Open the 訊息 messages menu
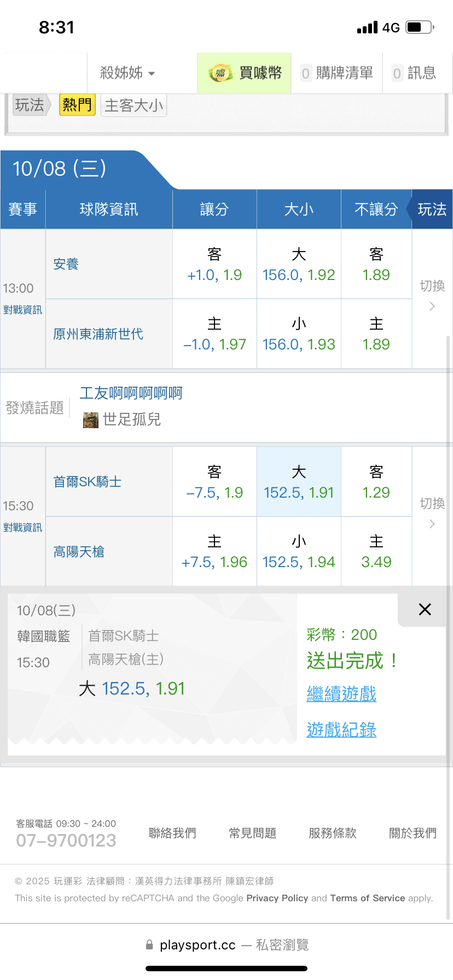 click(x=415, y=73)
